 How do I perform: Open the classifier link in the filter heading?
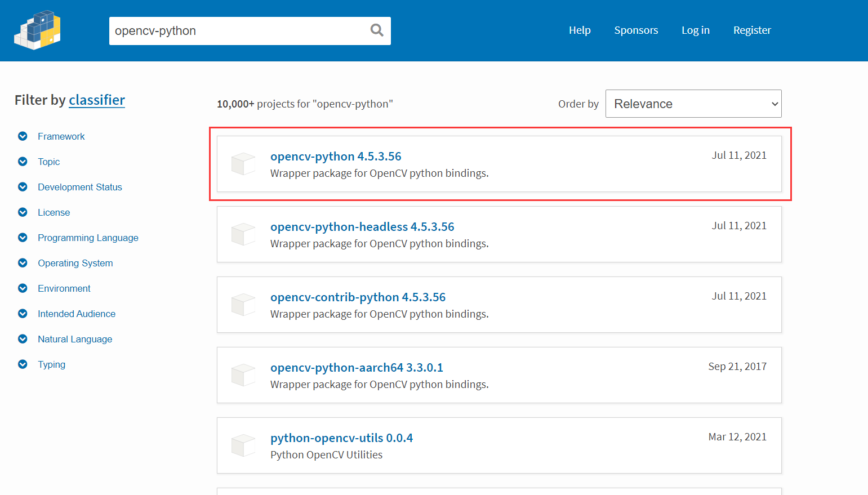(x=97, y=100)
